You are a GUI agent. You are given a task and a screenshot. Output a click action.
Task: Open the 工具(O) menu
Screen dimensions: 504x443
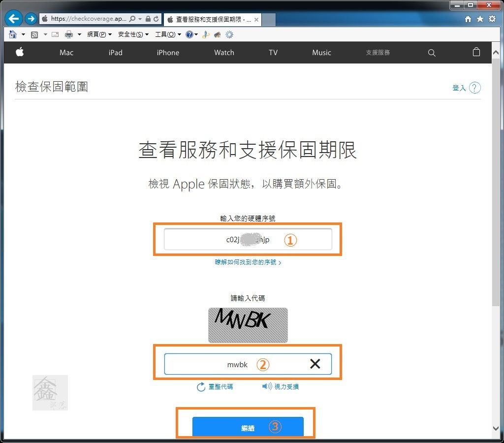point(168,34)
